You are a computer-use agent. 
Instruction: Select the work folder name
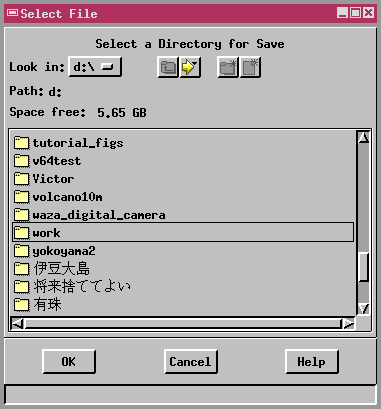(x=47, y=233)
